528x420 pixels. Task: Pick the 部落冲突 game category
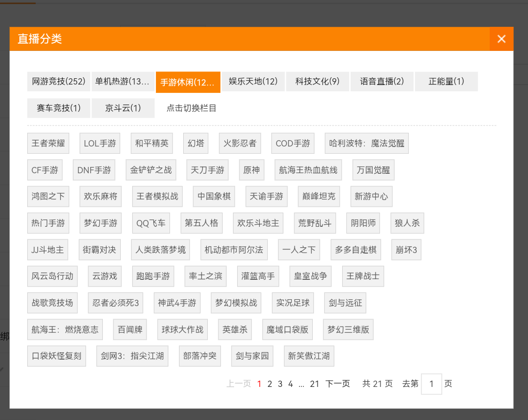(x=199, y=356)
